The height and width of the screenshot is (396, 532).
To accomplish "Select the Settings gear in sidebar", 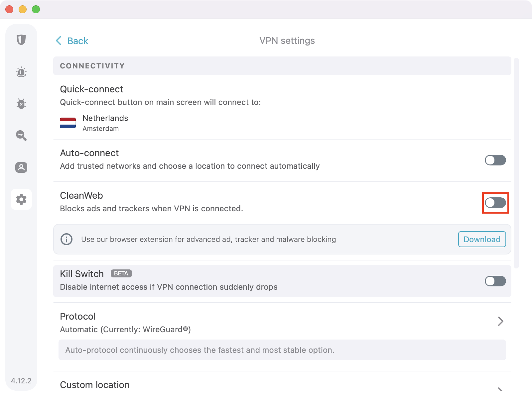I will [x=21, y=199].
